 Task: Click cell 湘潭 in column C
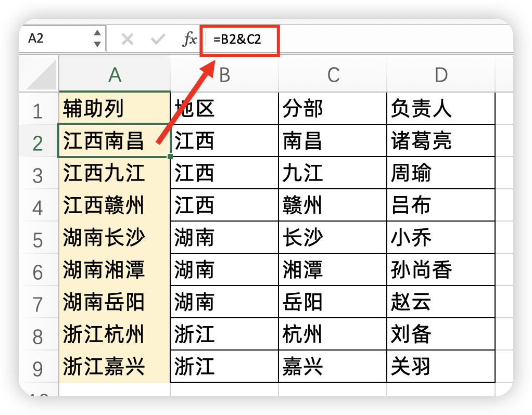333,269
